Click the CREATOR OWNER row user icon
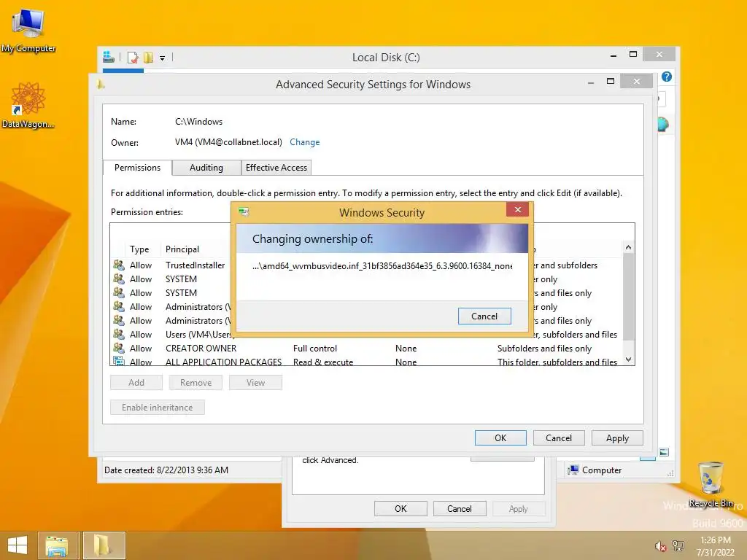 (119, 348)
